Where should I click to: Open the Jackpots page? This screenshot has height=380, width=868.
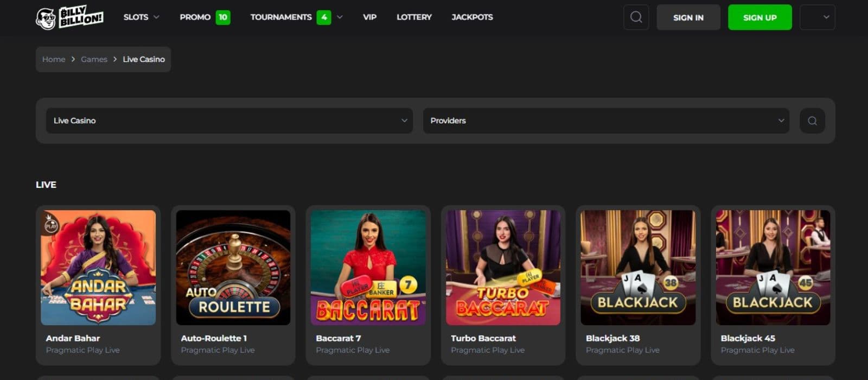pyautogui.click(x=472, y=17)
